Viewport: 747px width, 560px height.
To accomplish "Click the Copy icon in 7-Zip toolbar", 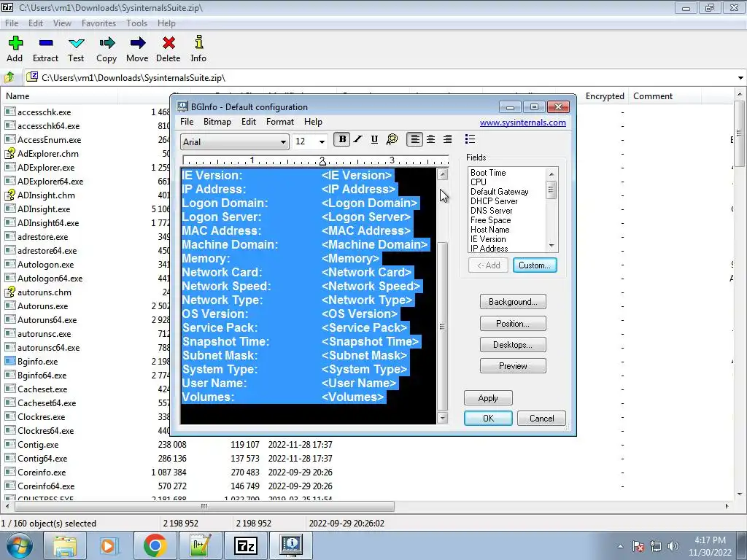I will pos(107,44).
